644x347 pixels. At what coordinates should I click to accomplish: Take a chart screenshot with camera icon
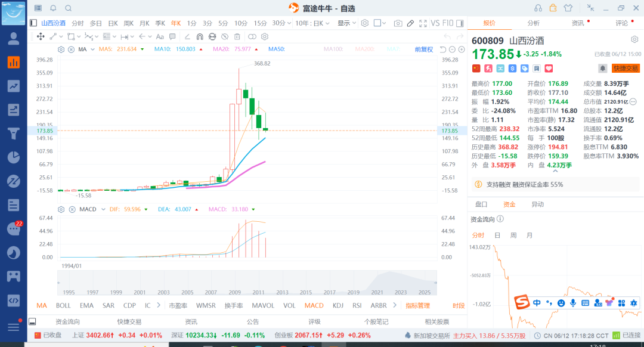pyautogui.click(x=398, y=23)
